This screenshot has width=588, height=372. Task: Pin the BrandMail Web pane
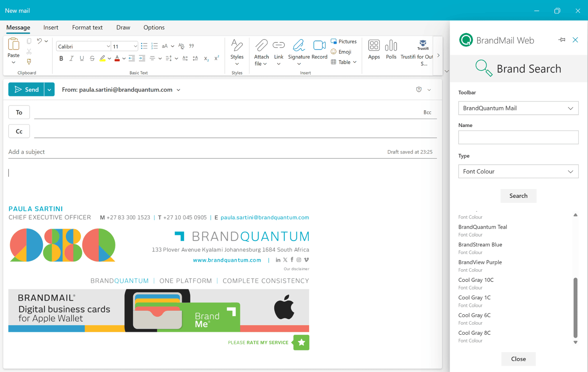point(562,40)
